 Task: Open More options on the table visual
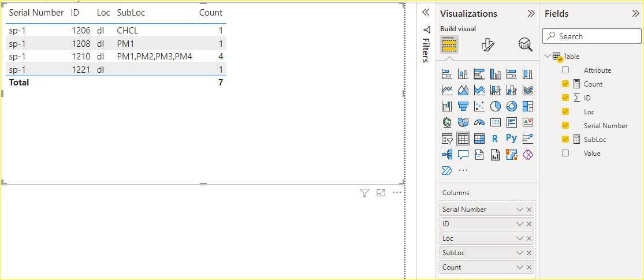[x=397, y=192]
